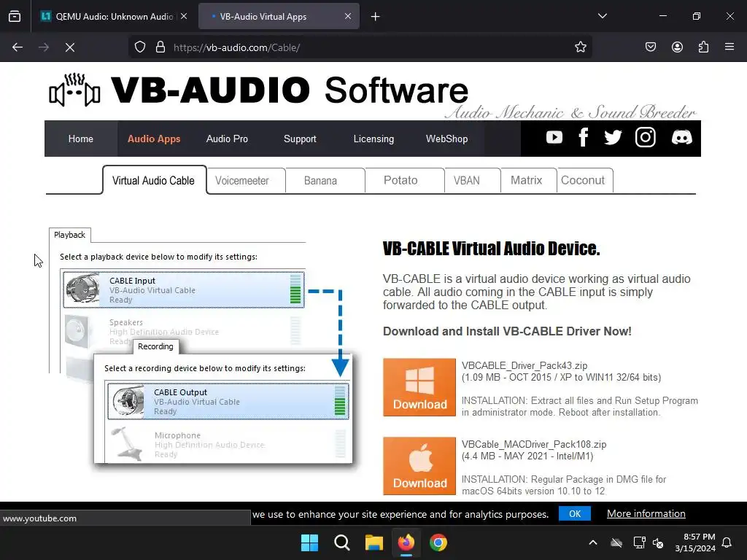Open the VB-Audio Facebook page icon
This screenshot has width=747, height=560.
[x=583, y=138]
